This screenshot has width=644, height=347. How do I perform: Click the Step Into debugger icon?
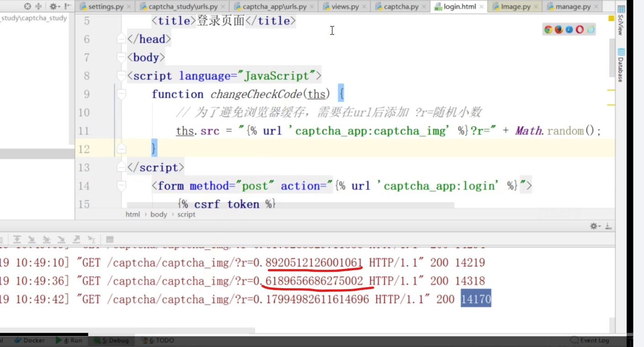click(31, 239)
